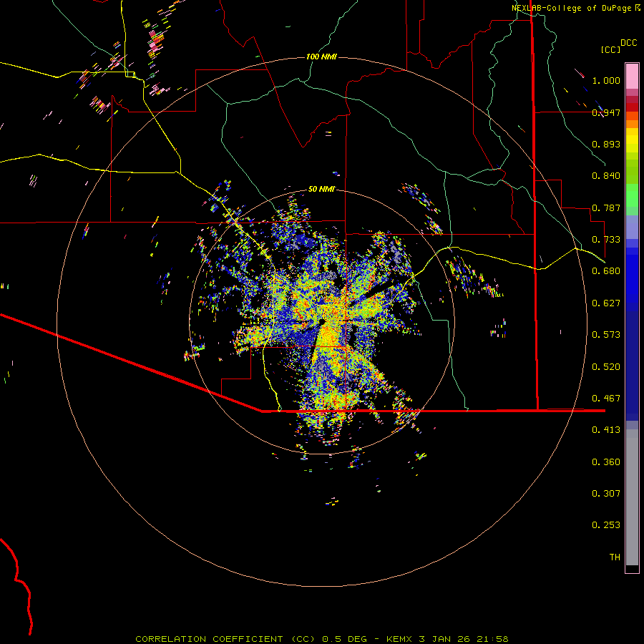Click the 21:58 timestamp
This screenshot has height=644, width=644.
tap(492, 639)
